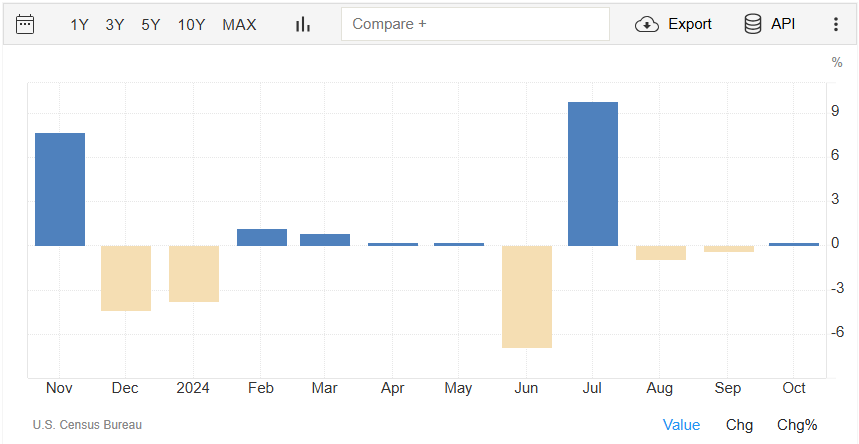
Task: Click the Export cloud download icon
Action: coord(647,24)
